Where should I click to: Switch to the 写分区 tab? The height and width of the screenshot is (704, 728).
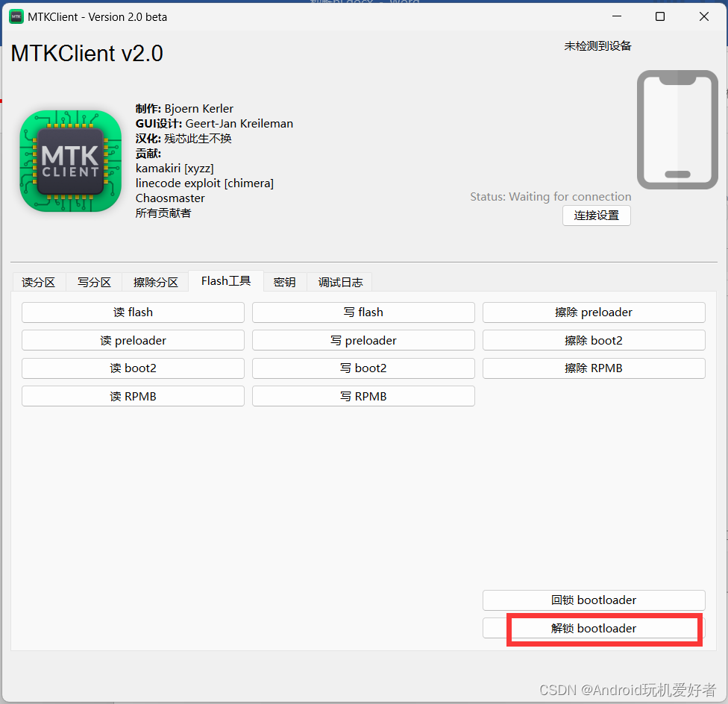coord(94,282)
